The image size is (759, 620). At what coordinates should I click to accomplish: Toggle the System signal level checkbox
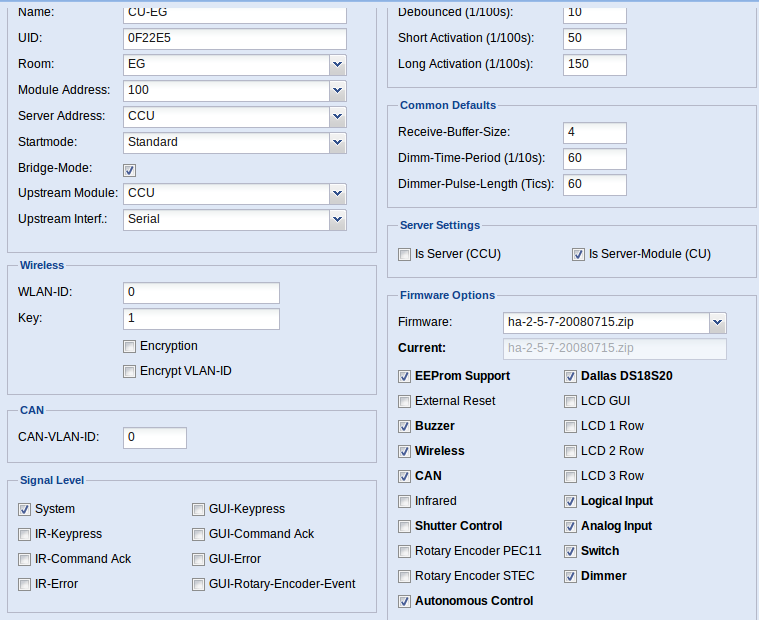[24, 510]
